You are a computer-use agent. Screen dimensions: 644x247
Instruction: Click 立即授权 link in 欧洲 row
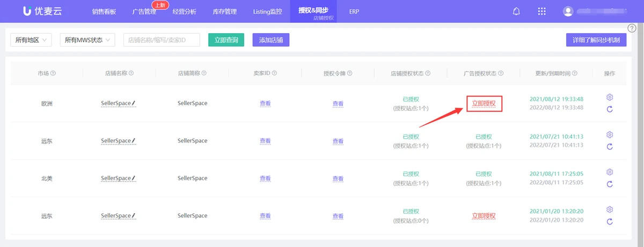coord(484,103)
